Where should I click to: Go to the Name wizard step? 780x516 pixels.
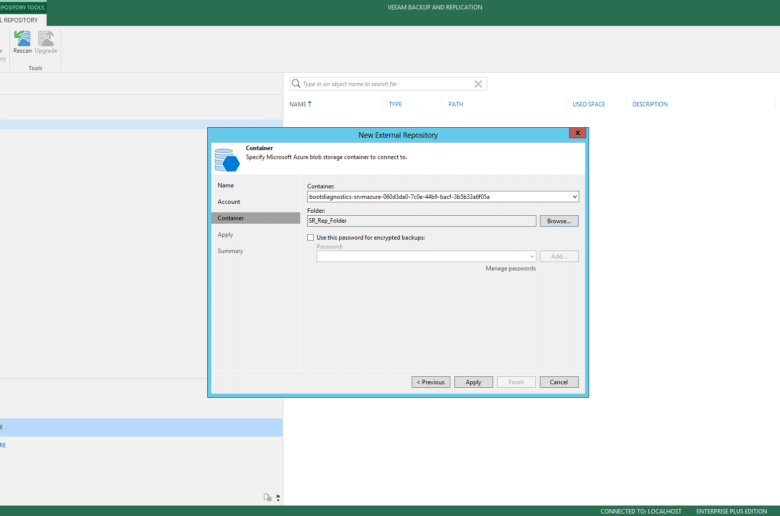pyautogui.click(x=225, y=185)
